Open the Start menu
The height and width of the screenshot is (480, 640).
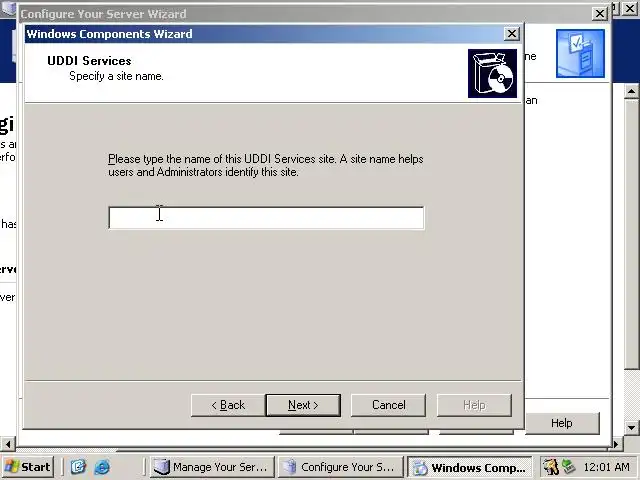click(x=28, y=467)
